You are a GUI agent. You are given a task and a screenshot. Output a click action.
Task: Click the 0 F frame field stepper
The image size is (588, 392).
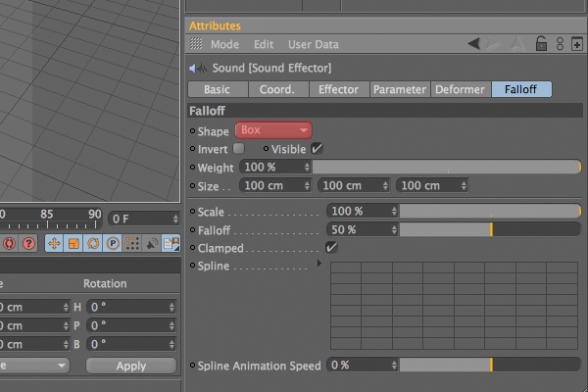point(175,220)
